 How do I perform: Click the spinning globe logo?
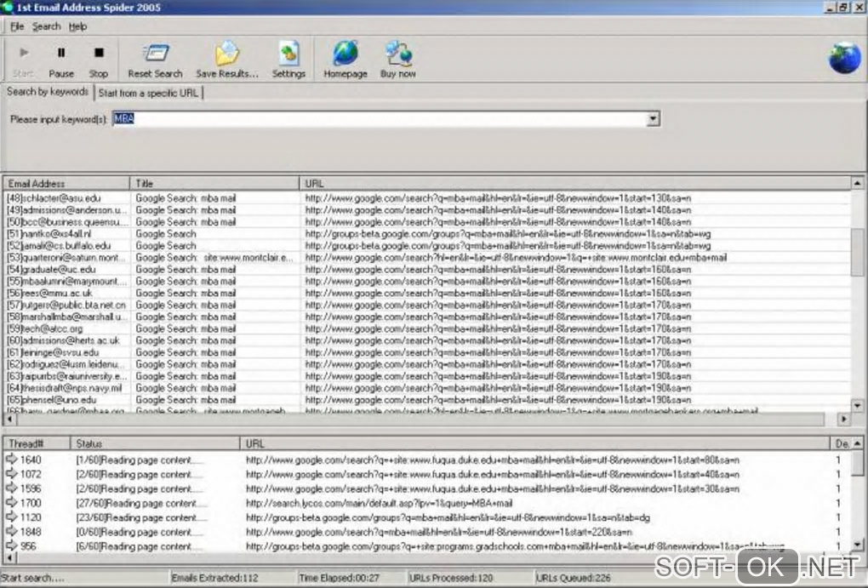pyautogui.click(x=845, y=58)
